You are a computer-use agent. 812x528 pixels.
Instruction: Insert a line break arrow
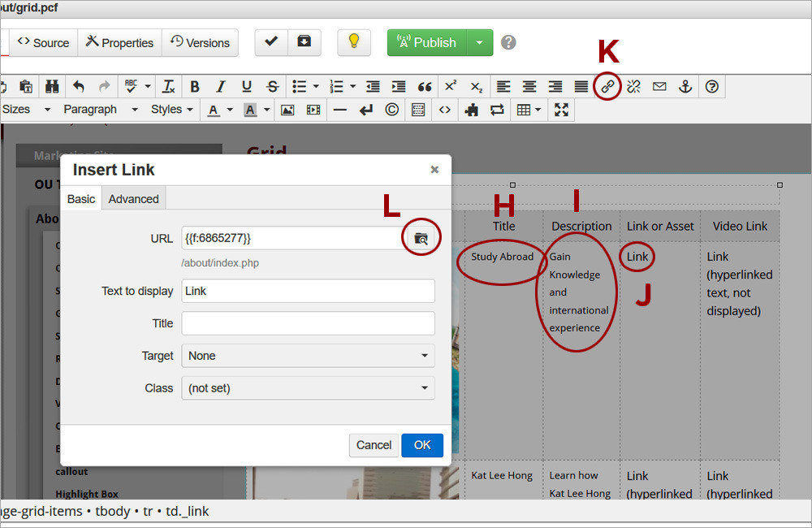[366, 110]
